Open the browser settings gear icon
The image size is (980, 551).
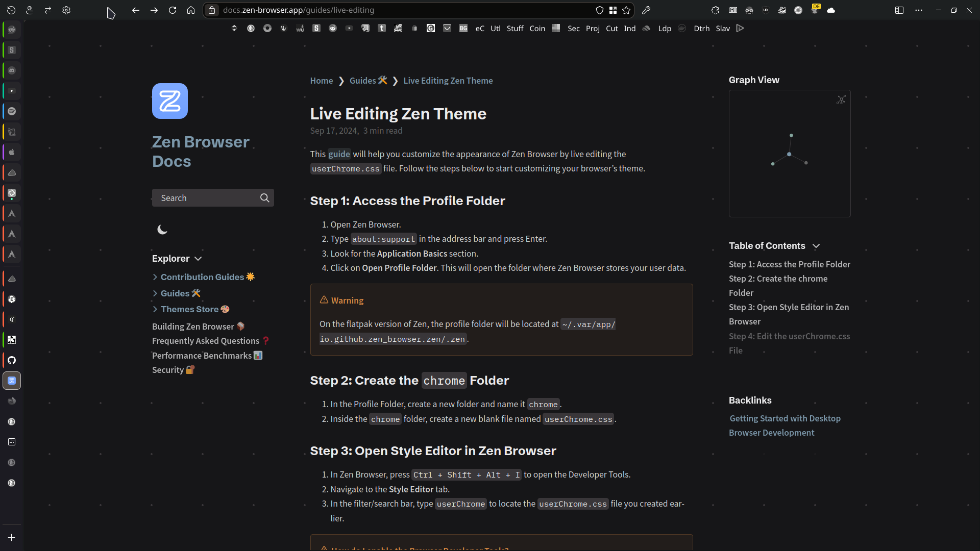(x=66, y=10)
